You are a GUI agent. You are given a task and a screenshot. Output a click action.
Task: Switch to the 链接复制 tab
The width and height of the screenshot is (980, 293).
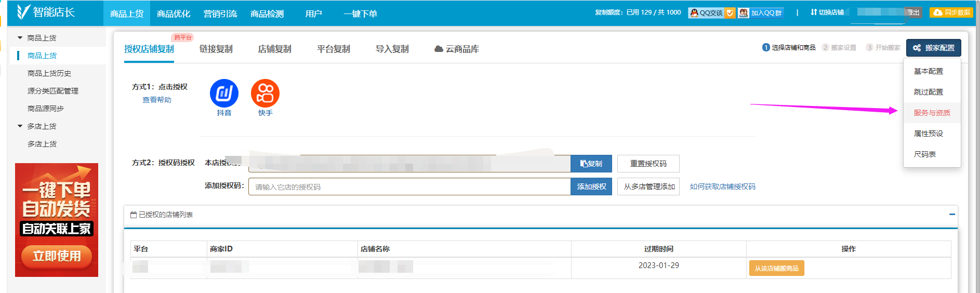[x=216, y=49]
